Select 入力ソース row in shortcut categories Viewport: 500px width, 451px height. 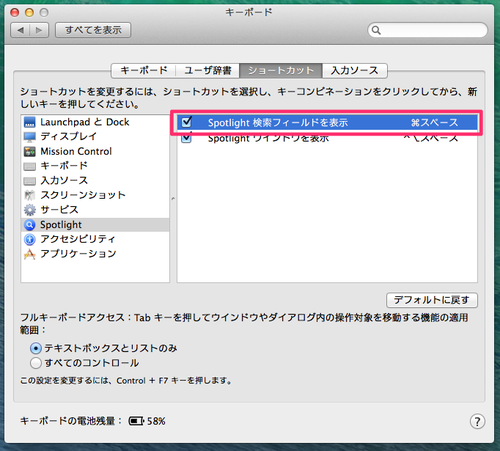[x=95, y=181]
